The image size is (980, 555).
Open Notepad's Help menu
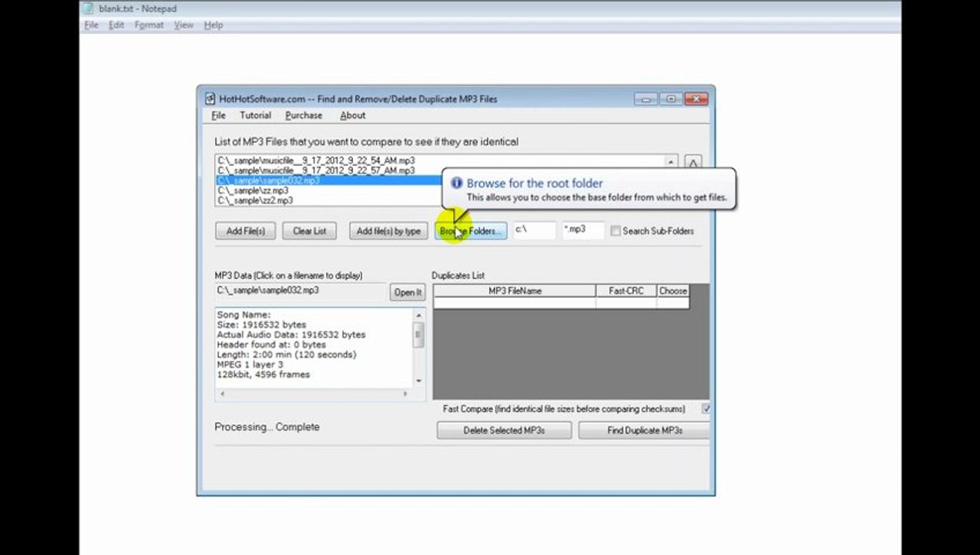coord(213,25)
